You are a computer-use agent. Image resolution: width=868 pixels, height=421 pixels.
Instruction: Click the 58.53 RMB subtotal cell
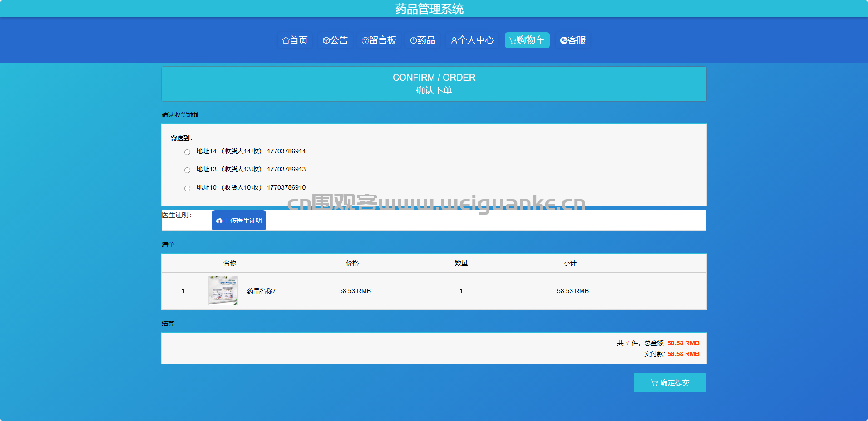point(573,291)
